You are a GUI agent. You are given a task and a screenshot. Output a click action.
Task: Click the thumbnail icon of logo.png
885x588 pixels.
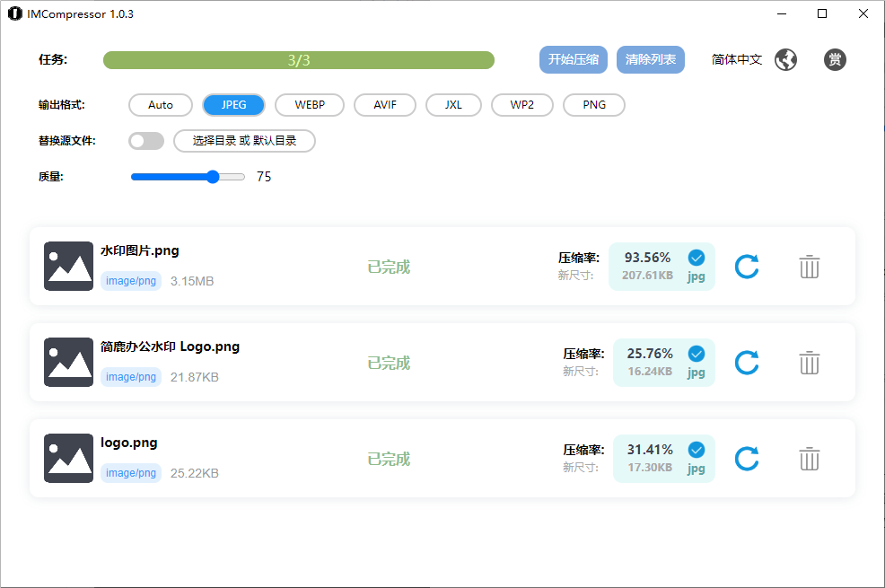(69, 458)
